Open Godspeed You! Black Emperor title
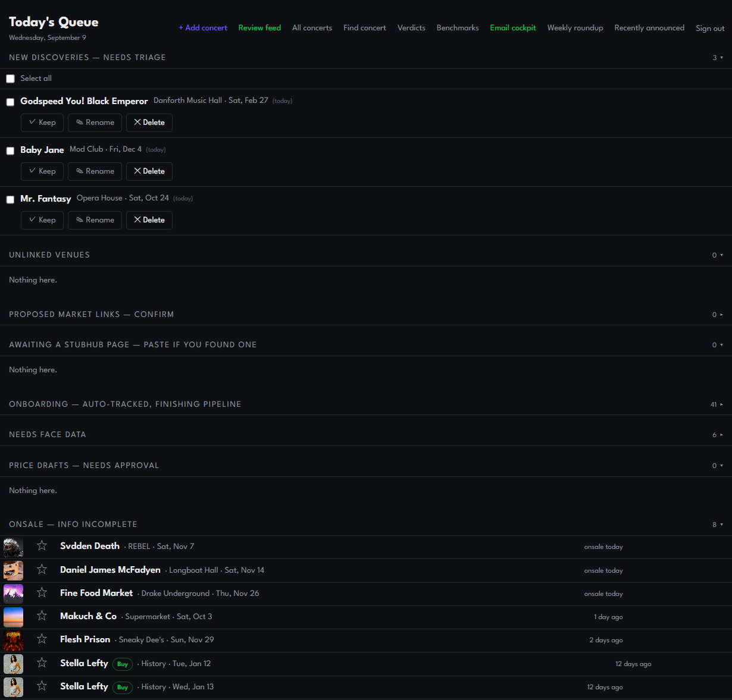 tap(84, 101)
